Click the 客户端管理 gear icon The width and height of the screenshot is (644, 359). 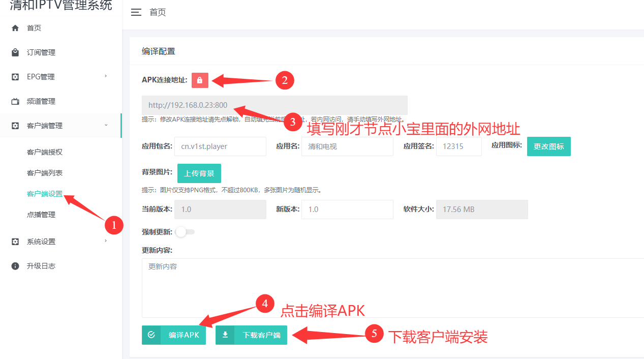click(15, 126)
